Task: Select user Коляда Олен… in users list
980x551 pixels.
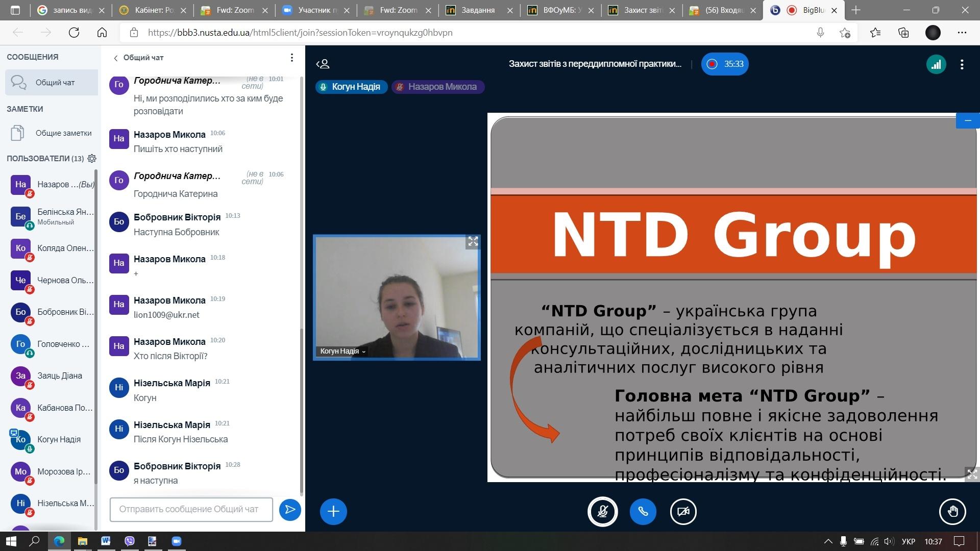Action: 52,248
